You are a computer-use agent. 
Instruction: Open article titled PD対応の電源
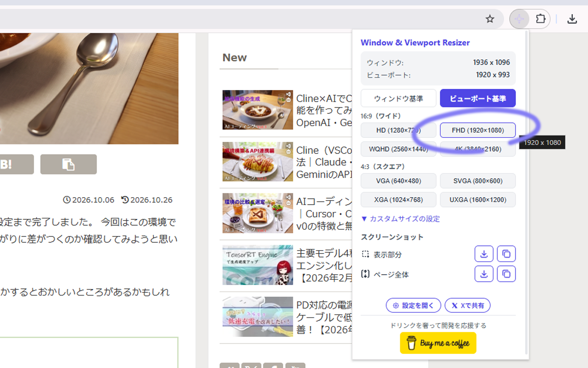point(324,317)
